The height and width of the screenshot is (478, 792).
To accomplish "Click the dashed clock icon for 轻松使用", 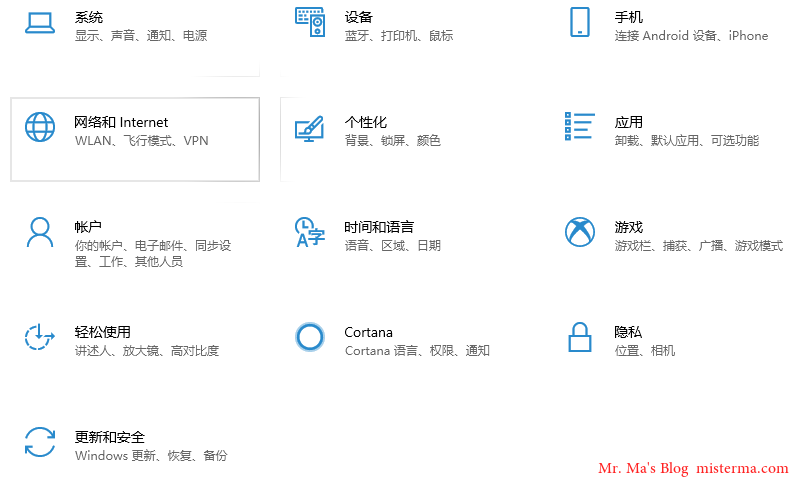I will 39,337.
